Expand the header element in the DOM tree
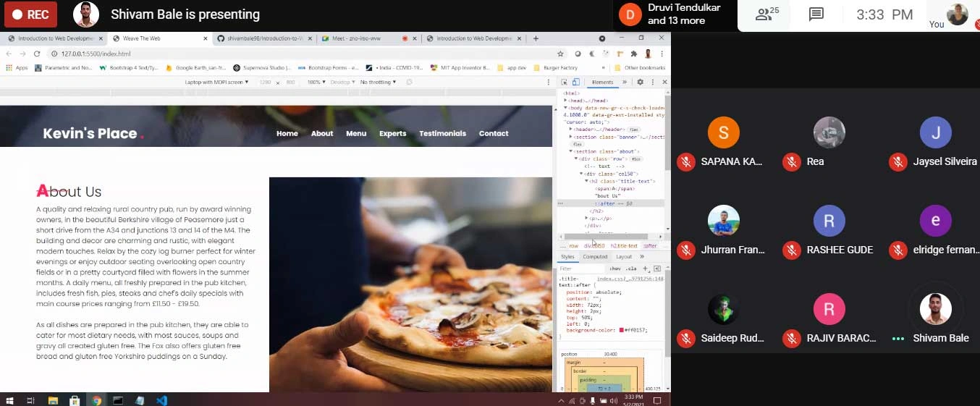Image resolution: width=980 pixels, height=406 pixels. pyautogui.click(x=571, y=129)
